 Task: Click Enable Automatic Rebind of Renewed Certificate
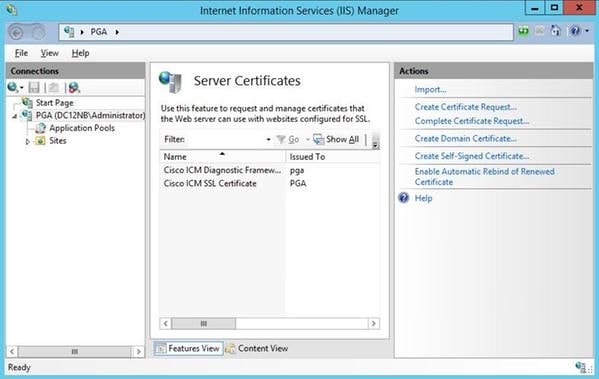pyautogui.click(x=484, y=177)
